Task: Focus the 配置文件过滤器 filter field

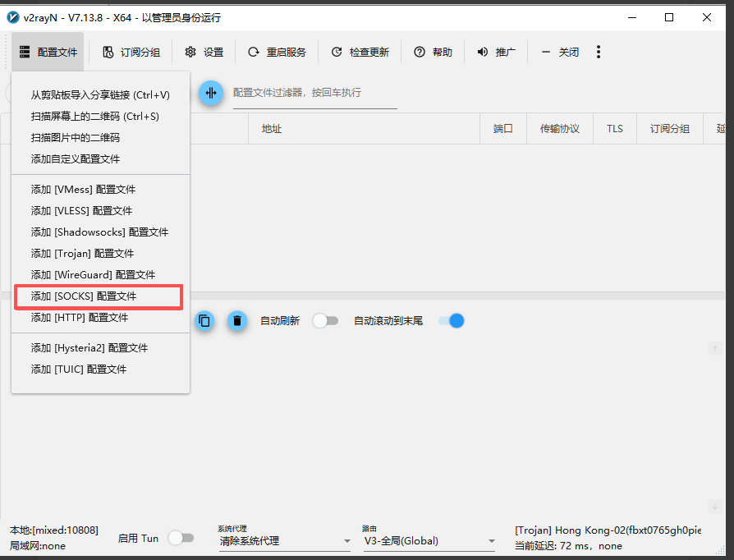Action: tap(315, 93)
